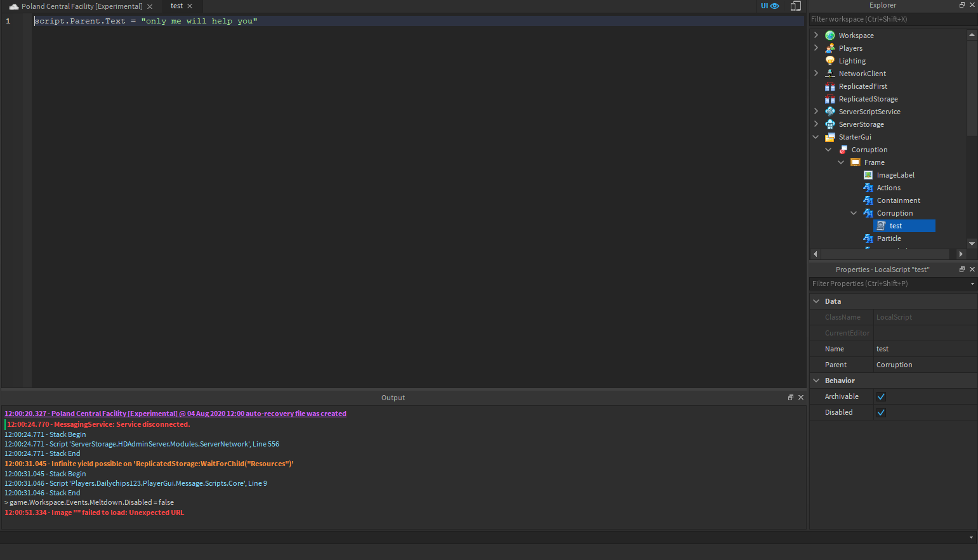Collapse the StarterGui tree node

tap(816, 137)
